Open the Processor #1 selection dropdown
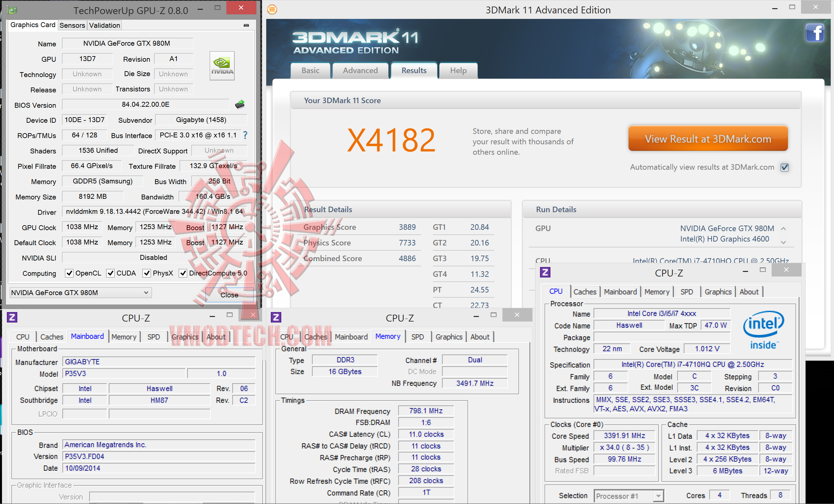Screen dimensions: 834x504 (628, 496)
